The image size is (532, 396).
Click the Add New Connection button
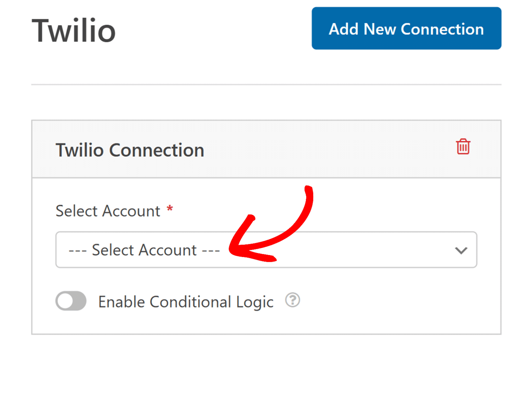tap(406, 28)
